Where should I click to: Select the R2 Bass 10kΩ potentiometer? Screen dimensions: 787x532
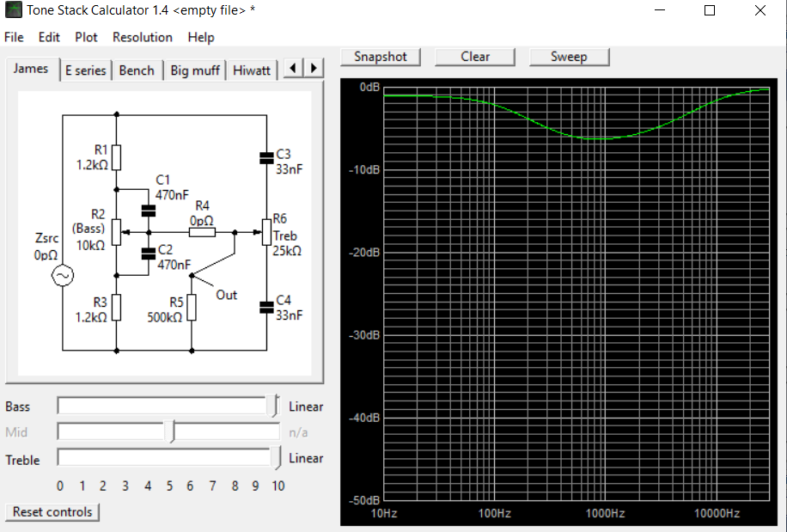117,232
